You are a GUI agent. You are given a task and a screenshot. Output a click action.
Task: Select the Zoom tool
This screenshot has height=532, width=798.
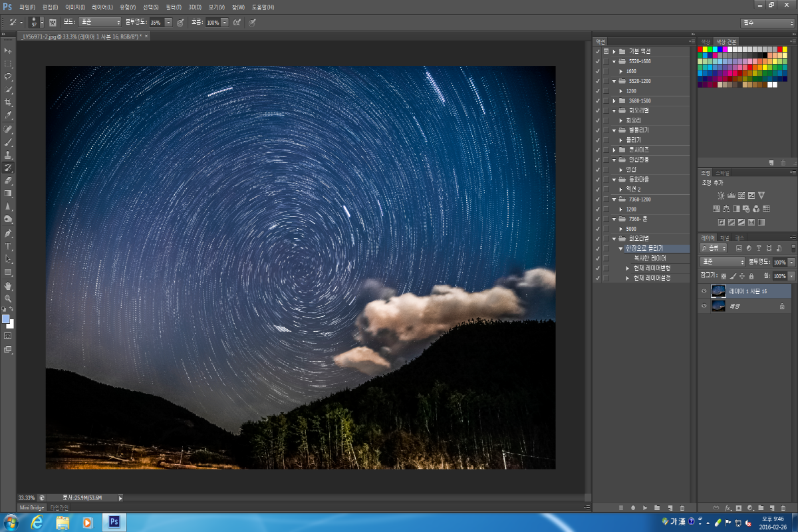[x=8, y=299]
